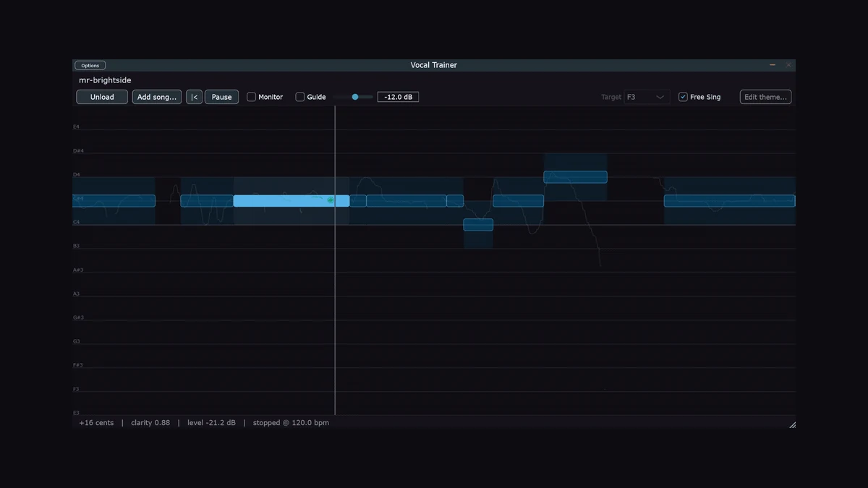Click the clarity 0.88 status text
The image size is (868, 488).
(x=150, y=423)
